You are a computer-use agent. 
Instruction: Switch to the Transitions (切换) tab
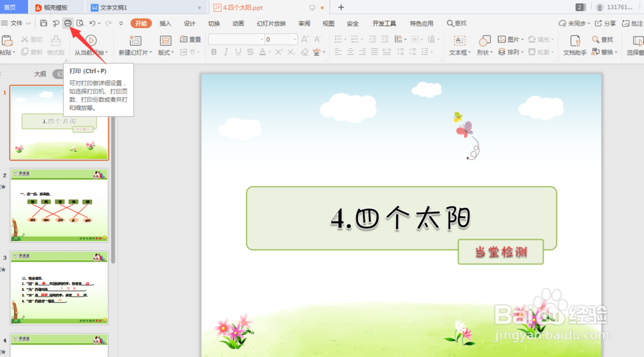pos(214,23)
